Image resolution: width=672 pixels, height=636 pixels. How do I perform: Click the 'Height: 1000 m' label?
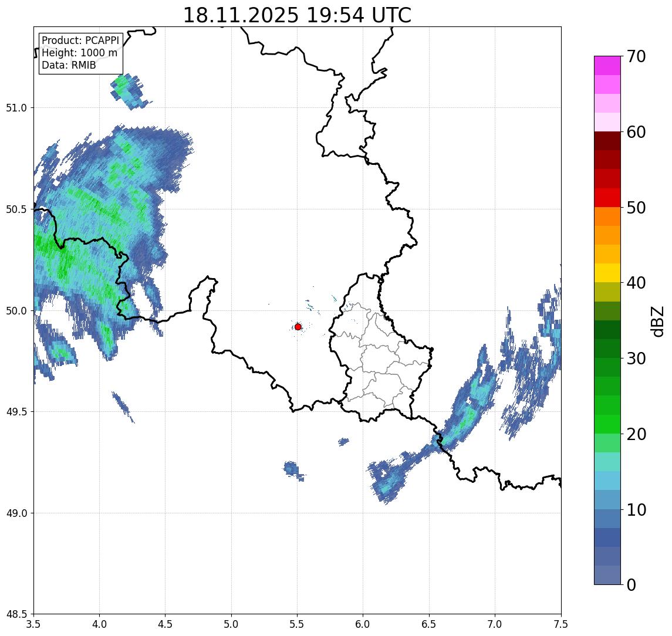(79, 53)
